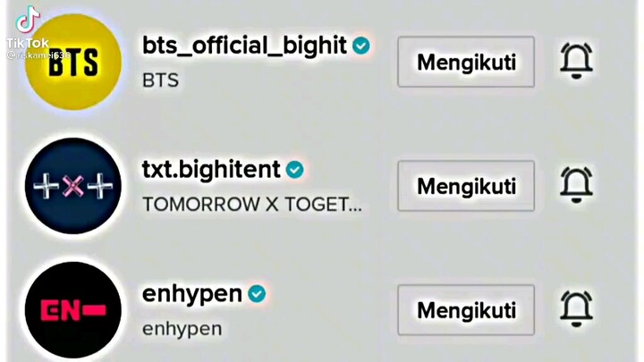
Task: Click the verified badge beside enhypen
Action: (x=257, y=294)
